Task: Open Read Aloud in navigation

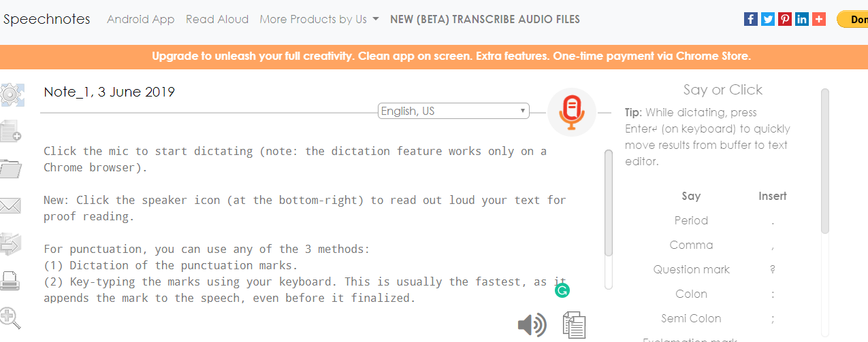Action: (217, 19)
